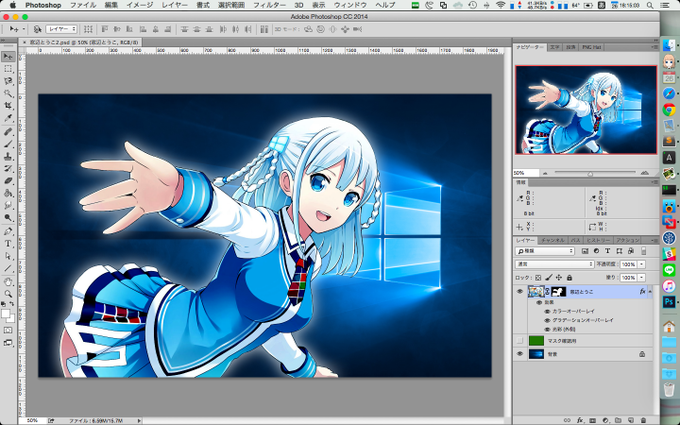Select the Line shape tool
Screen dimensions: 680x425
pyautogui.click(x=8, y=268)
